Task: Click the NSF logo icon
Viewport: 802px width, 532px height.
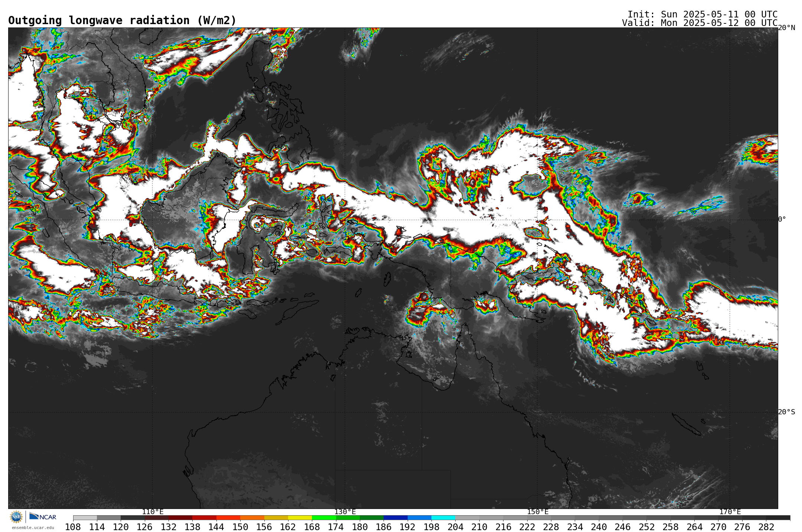Action: pos(16,516)
